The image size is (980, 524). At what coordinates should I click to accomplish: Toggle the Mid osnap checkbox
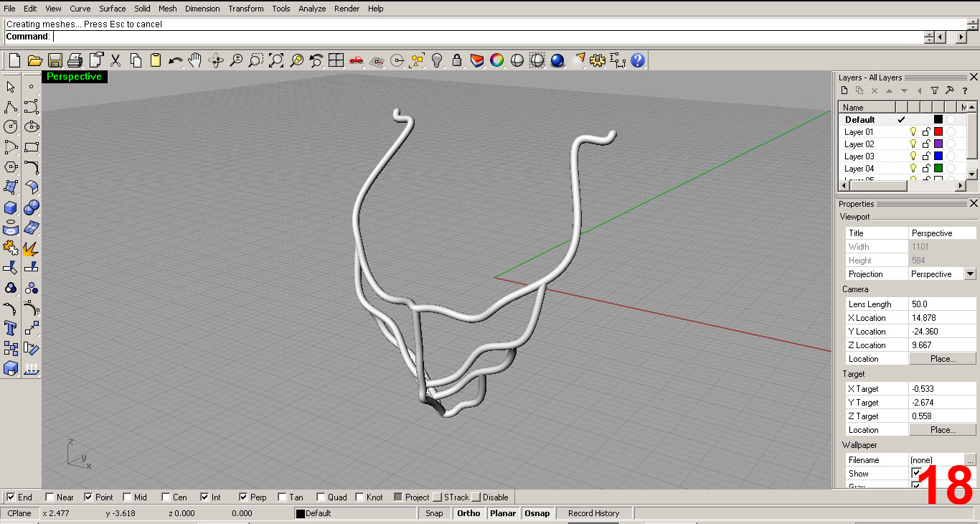[127, 497]
